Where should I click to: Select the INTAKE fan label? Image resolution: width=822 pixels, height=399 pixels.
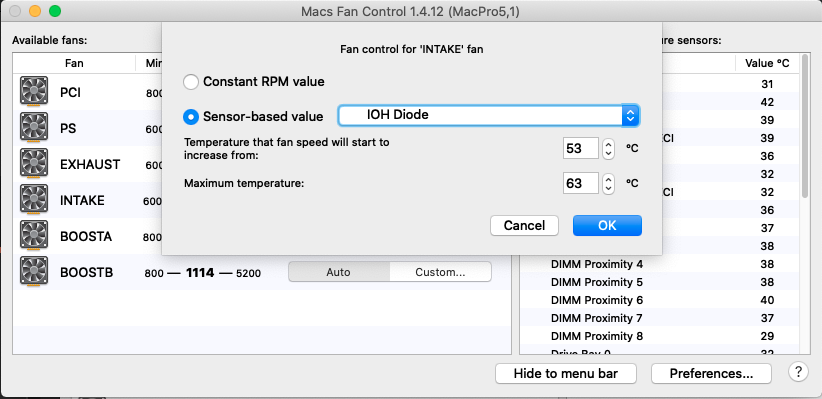click(x=82, y=201)
